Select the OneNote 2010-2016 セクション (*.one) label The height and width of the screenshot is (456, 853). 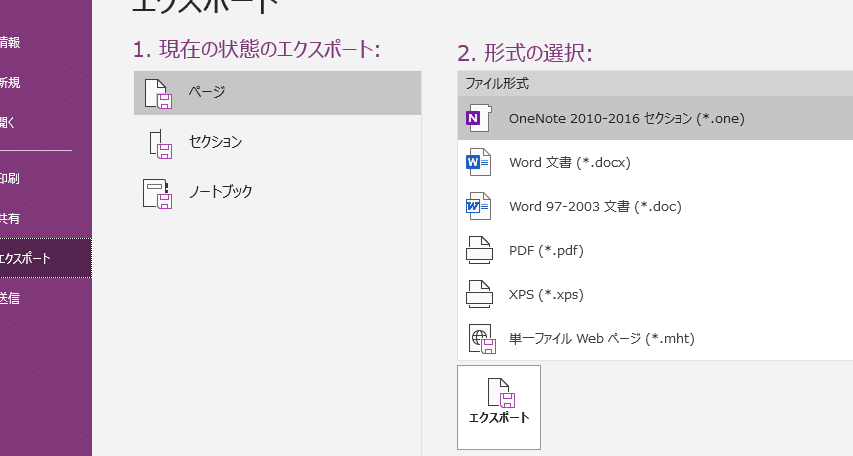626,118
